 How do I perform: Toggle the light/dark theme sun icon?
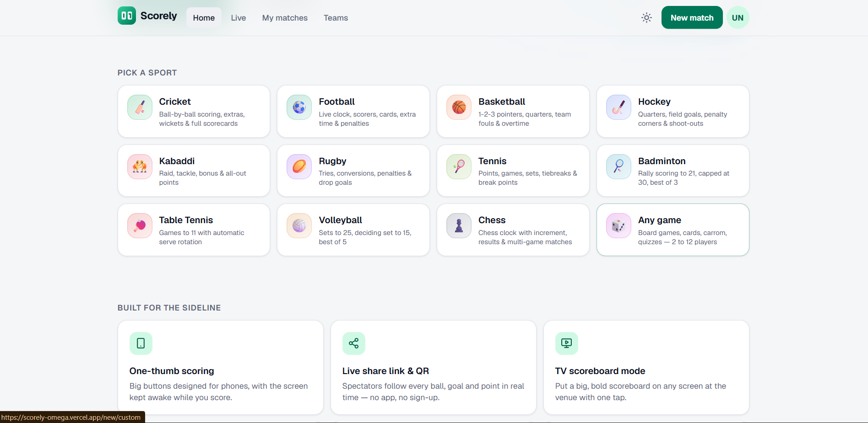tap(646, 18)
